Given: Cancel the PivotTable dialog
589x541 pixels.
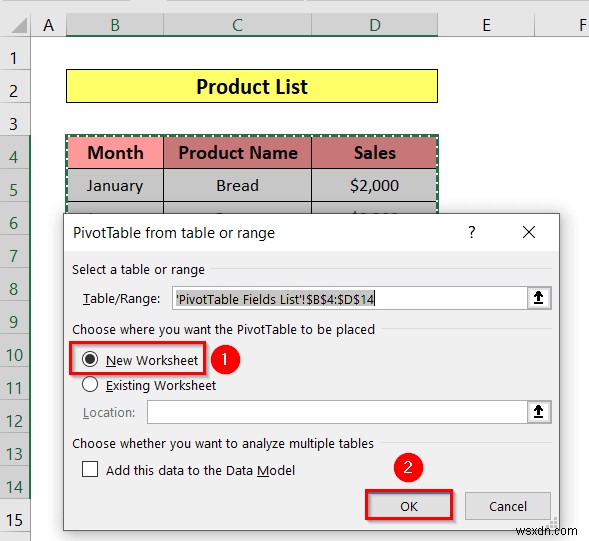Looking at the screenshot, I should [x=508, y=506].
